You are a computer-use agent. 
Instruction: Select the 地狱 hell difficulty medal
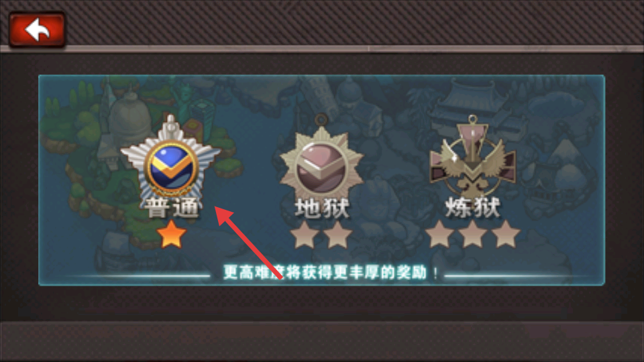pos(321,160)
